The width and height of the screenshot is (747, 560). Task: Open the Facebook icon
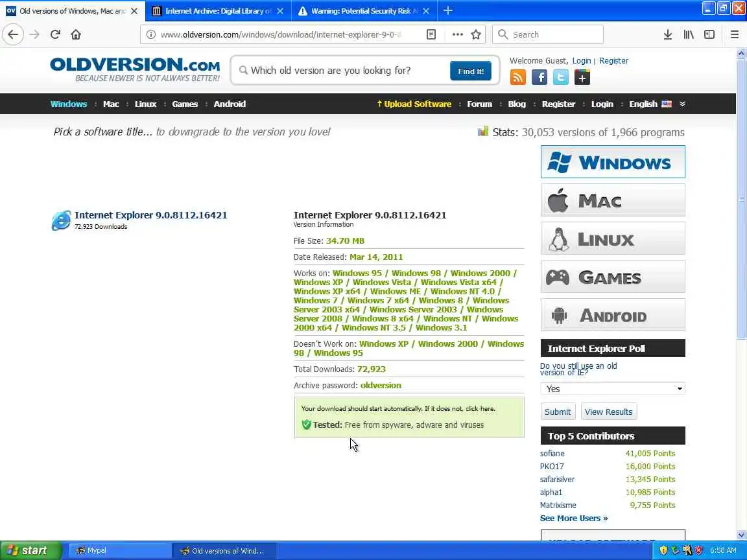pyautogui.click(x=539, y=77)
